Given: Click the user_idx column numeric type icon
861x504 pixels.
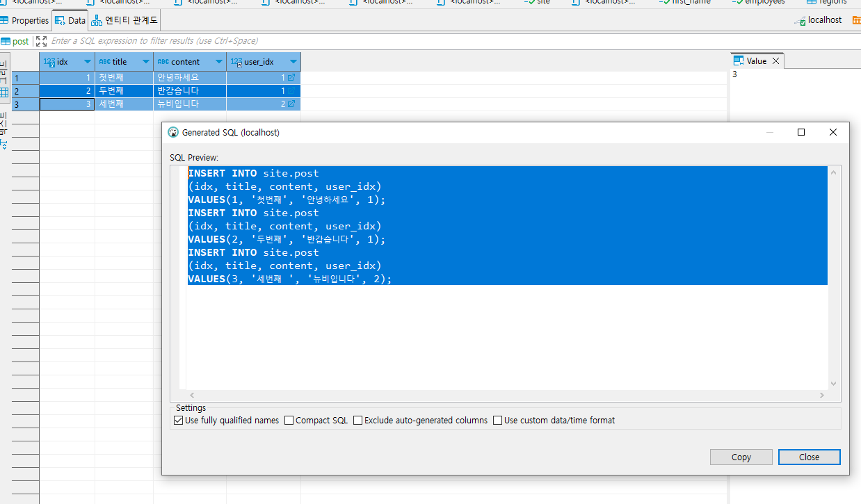Looking at the screenshot, I should pyautogui.click(x=236, y=62).
